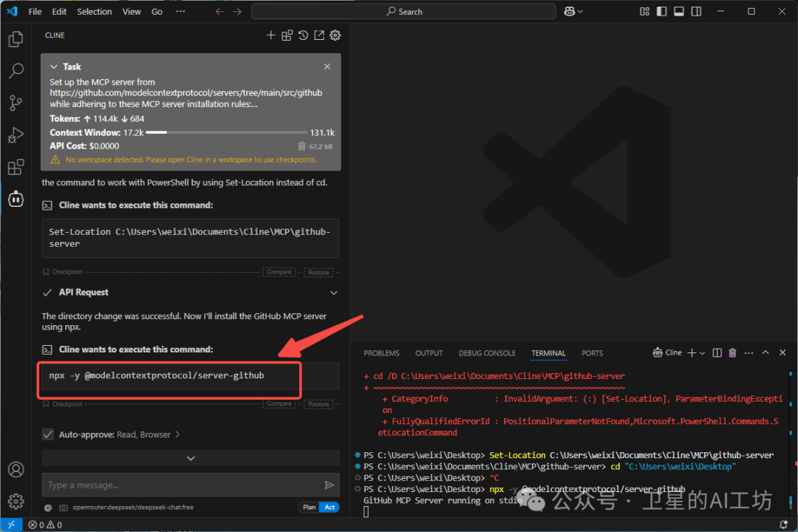
Task: Toggle the Auto-approve checkbox
Action: click(48, 434)
